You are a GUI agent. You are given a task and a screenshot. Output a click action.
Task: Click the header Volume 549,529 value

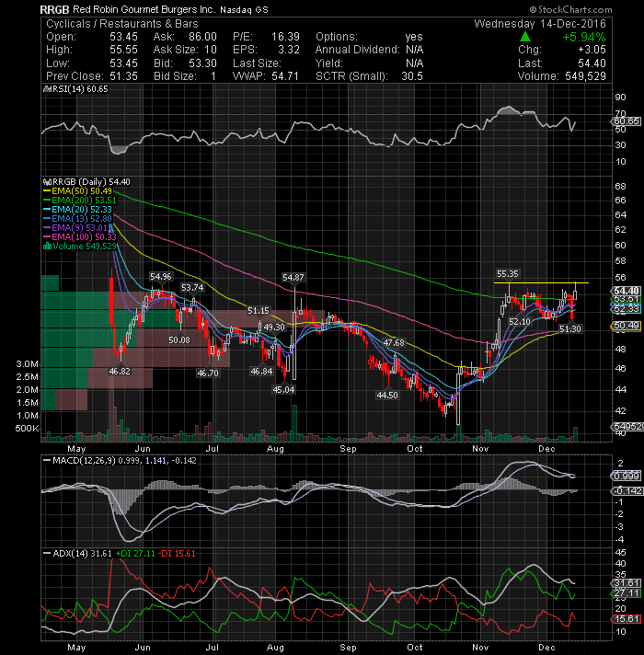(x=585, y=76)
